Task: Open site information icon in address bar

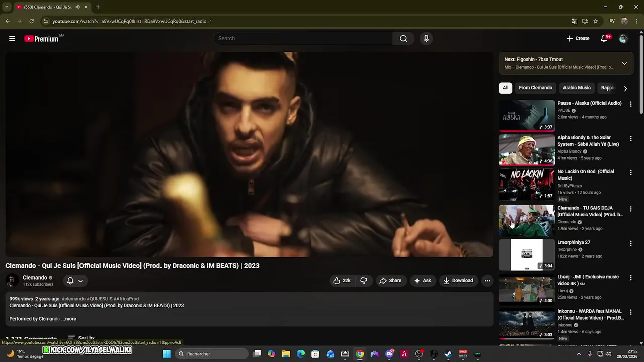Action: click(46, 21)
